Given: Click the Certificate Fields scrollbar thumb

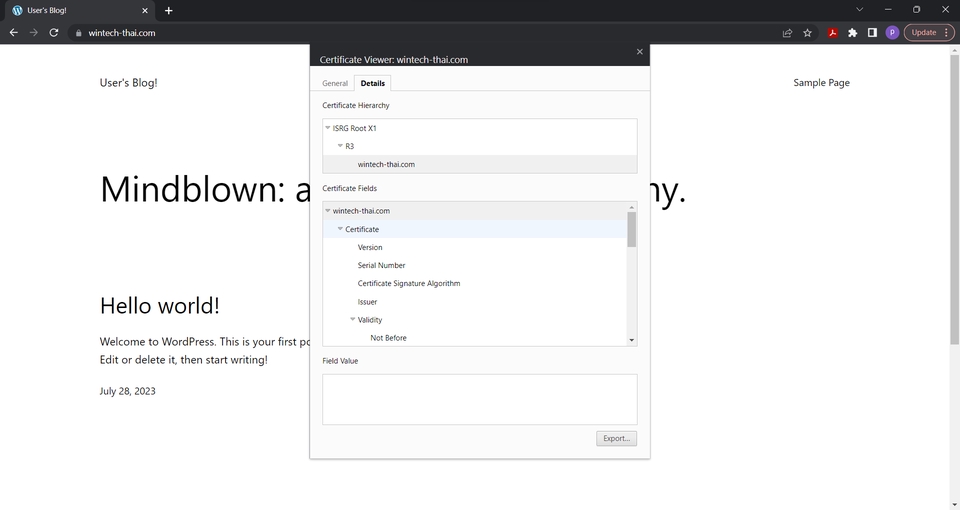Looking at the screenshot, I should coord(632,230).
